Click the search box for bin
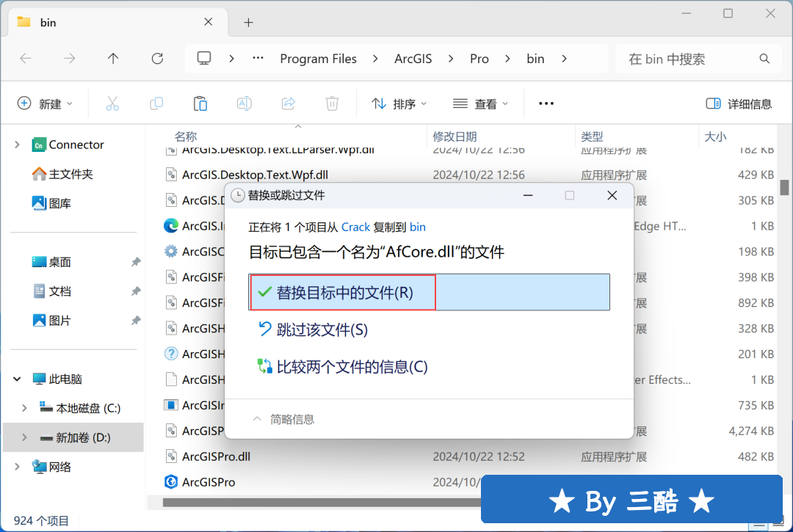 tap(698, 59)
